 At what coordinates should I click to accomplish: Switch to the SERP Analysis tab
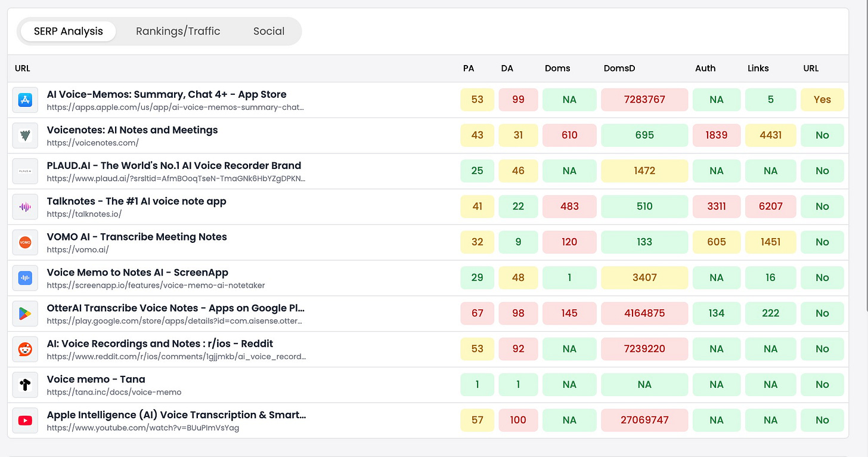click(x=69, y=31)
